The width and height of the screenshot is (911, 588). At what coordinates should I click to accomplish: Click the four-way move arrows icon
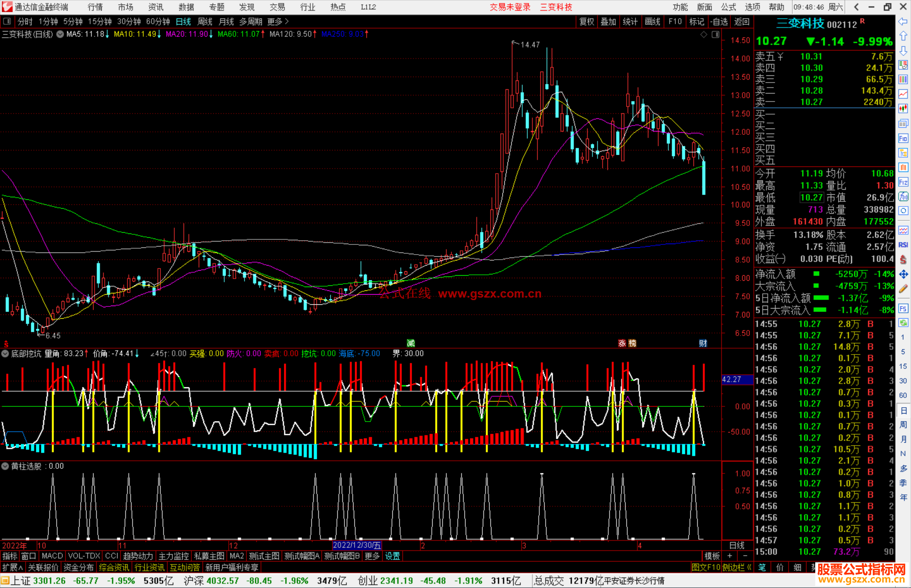[x=903, y=274]
